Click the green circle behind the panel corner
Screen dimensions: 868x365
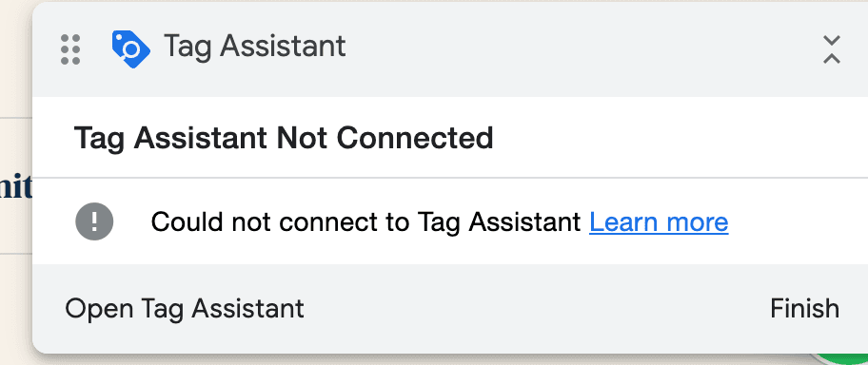coord(843,359)
